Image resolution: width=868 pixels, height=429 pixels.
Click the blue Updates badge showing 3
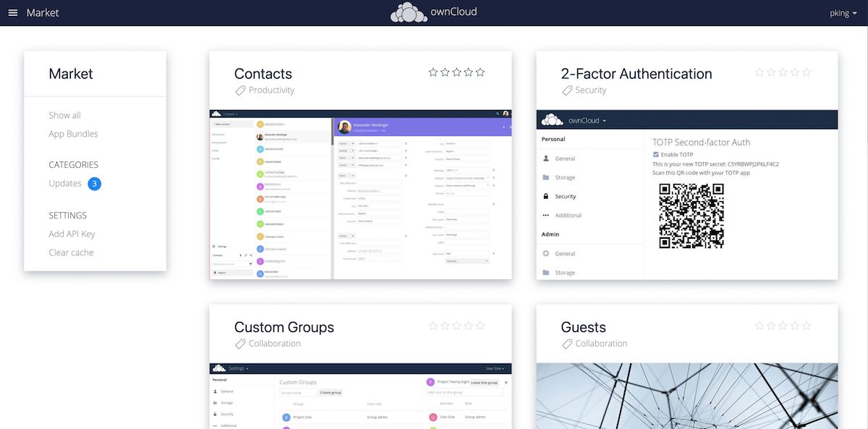tap(94, 183)
